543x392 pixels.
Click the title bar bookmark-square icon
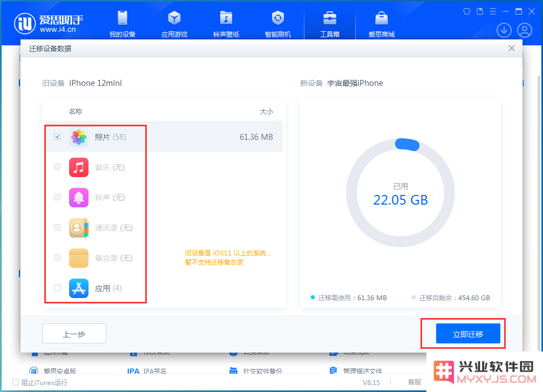coord(480,11)
